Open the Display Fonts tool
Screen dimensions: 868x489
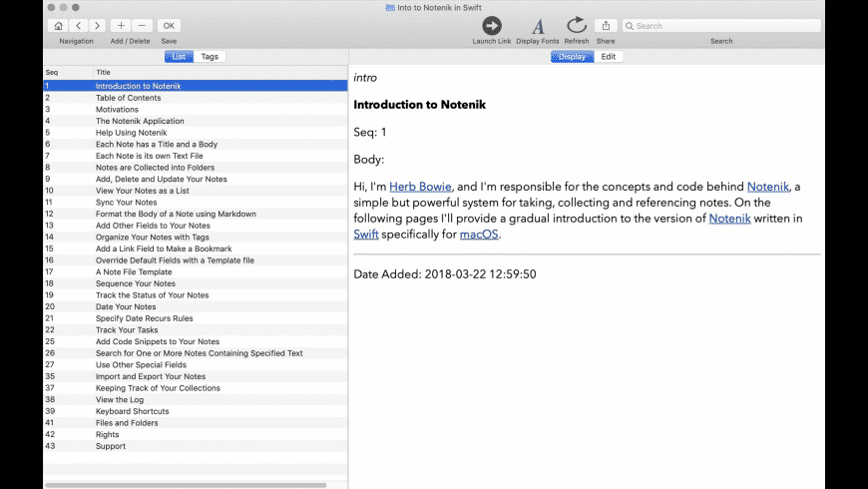(538, 26)
